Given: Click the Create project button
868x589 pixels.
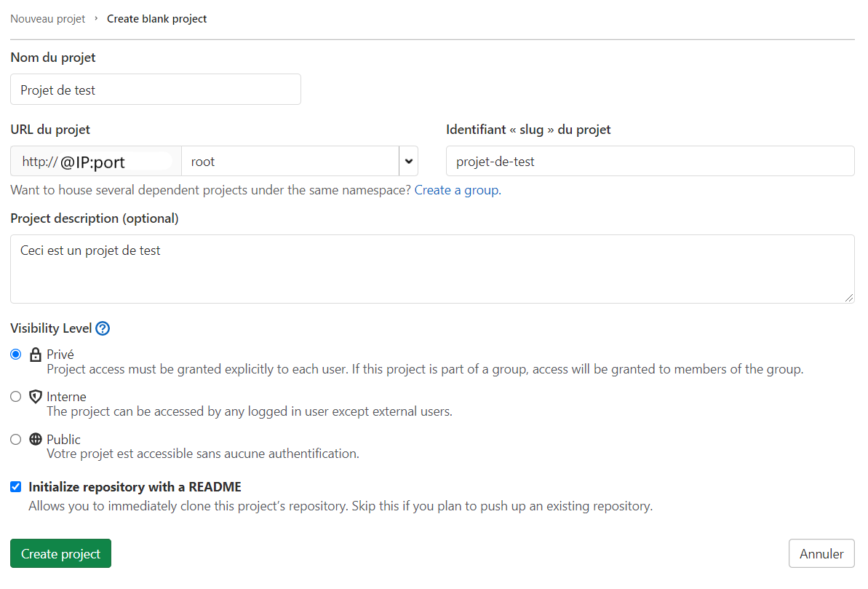Looking at the screenshot, I should coord(60,553).
